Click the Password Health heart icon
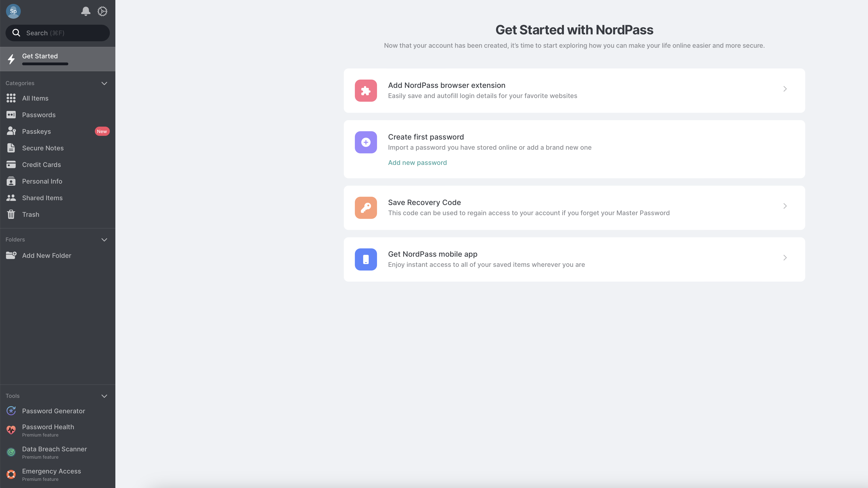The image size is (868, 488). coord(11,430)
